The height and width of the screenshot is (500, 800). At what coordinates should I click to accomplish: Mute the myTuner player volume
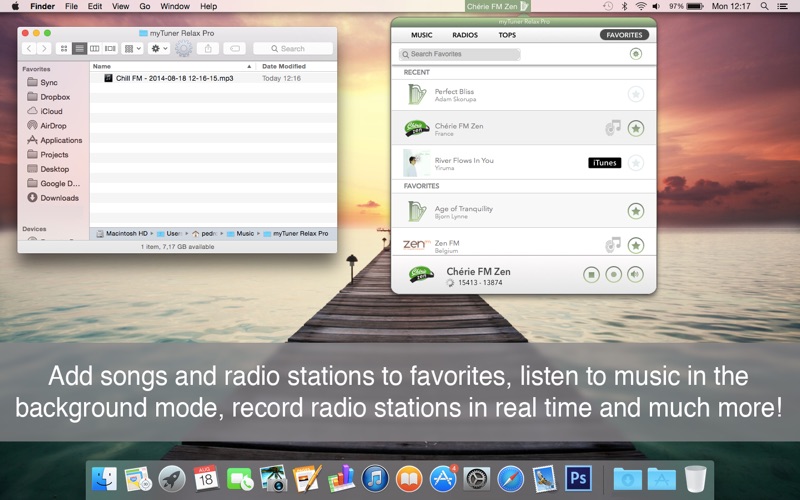click(x=635, y=275)
